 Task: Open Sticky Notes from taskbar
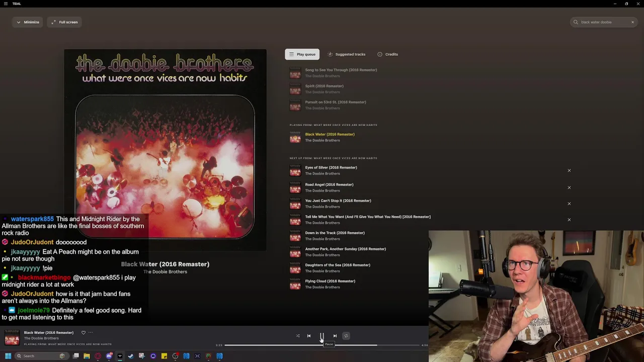tap(164, 356)
